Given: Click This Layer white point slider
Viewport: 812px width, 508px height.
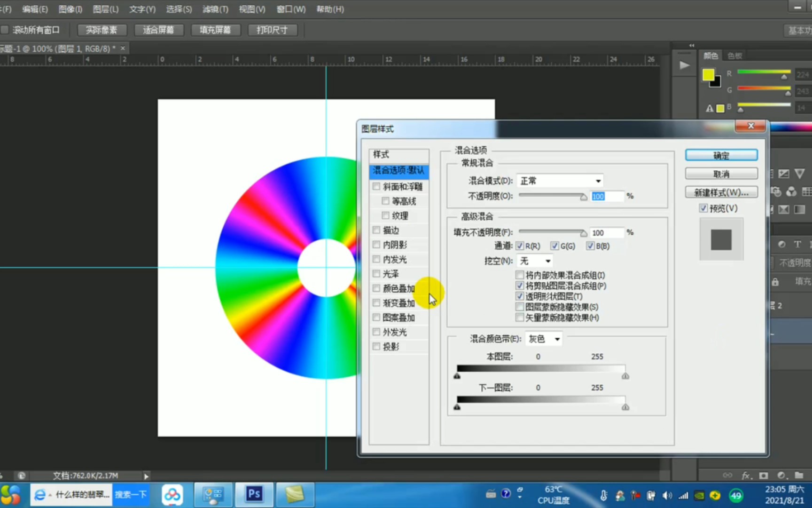Looking at the screenshot, I should 625,376.
